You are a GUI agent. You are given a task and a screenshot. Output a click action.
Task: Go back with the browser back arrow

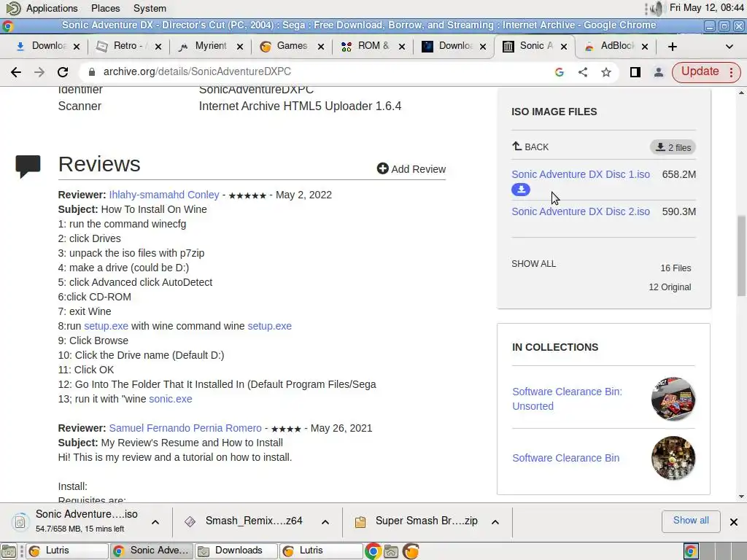[16, 72]
